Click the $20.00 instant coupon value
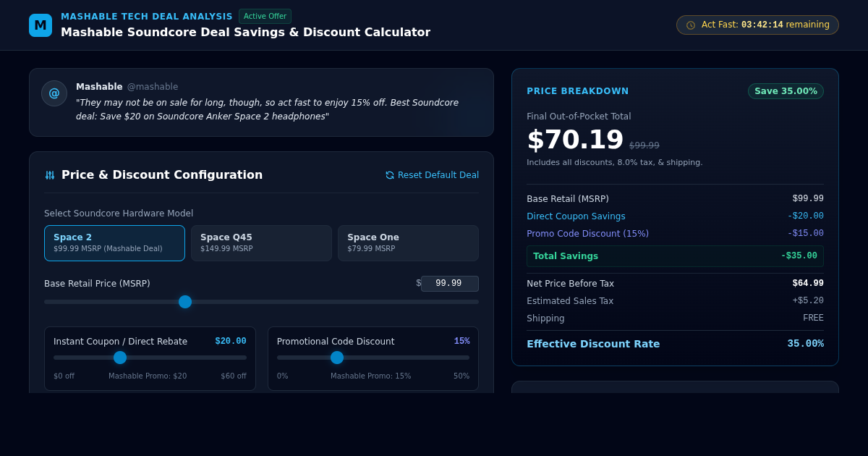 pos(231,342)
